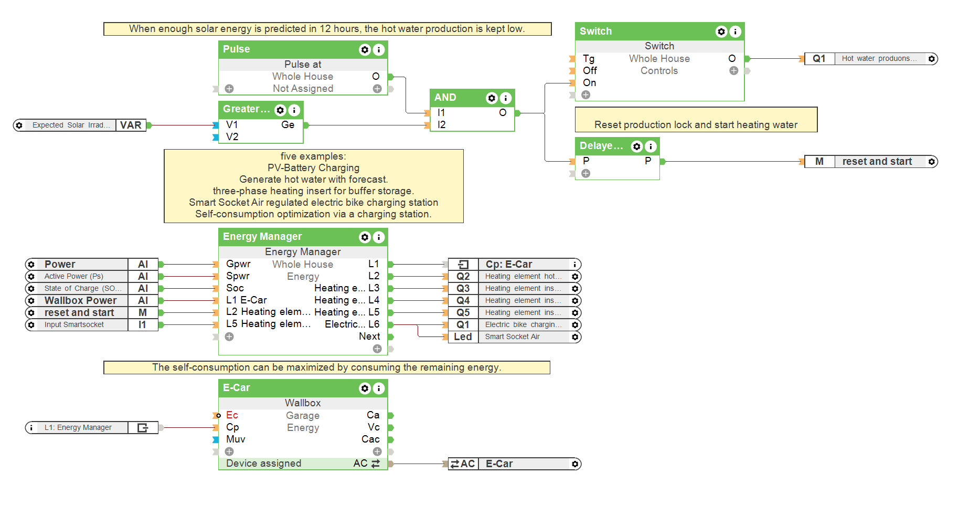Viewport: 980px width, 505px height.
Task: Expand E-Car block outputs with plus icon
Action: point(377,451)
